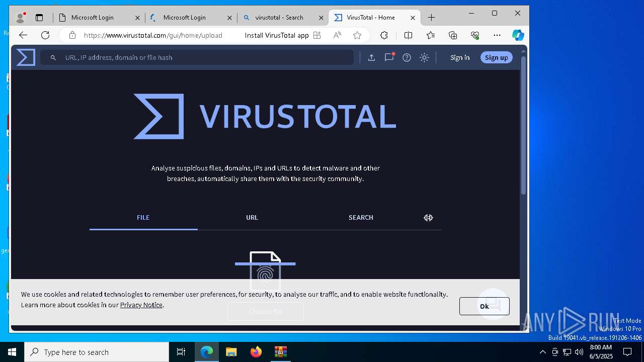Open the Copilot icon in toolbar
Image resolution: width=644 pixels, height=362 pixels.
(x=518, y=35)
